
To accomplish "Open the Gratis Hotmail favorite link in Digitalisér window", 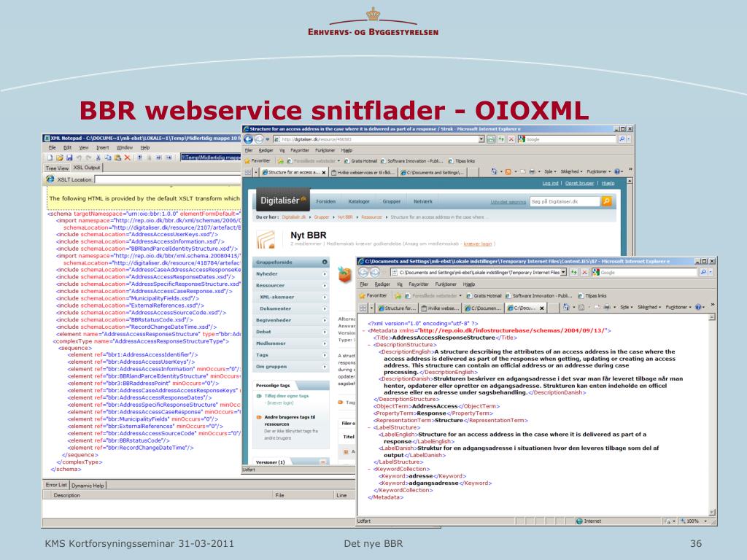I will click(360, 161).
